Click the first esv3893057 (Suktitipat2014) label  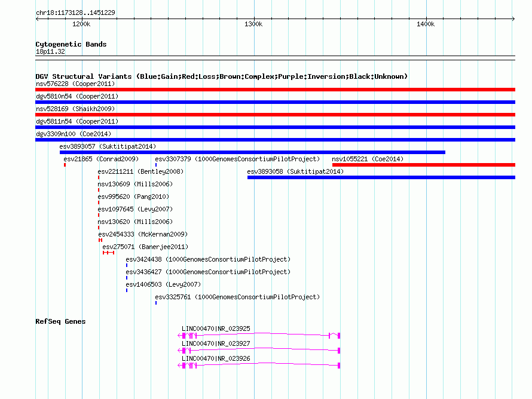[x=108, y=146]
